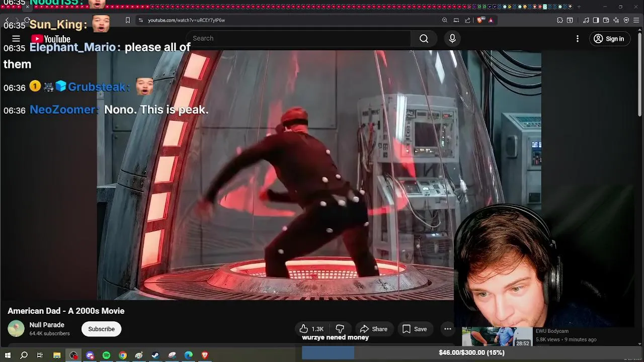Open a new browser tab with plus
Viewport: 644px width, 362px height.
(579, 7)
